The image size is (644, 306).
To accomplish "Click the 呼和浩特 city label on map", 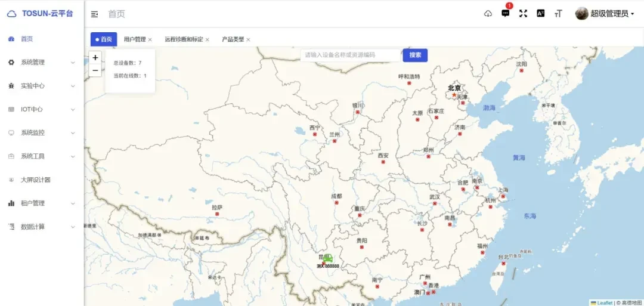I will click(x=409, y=76).
